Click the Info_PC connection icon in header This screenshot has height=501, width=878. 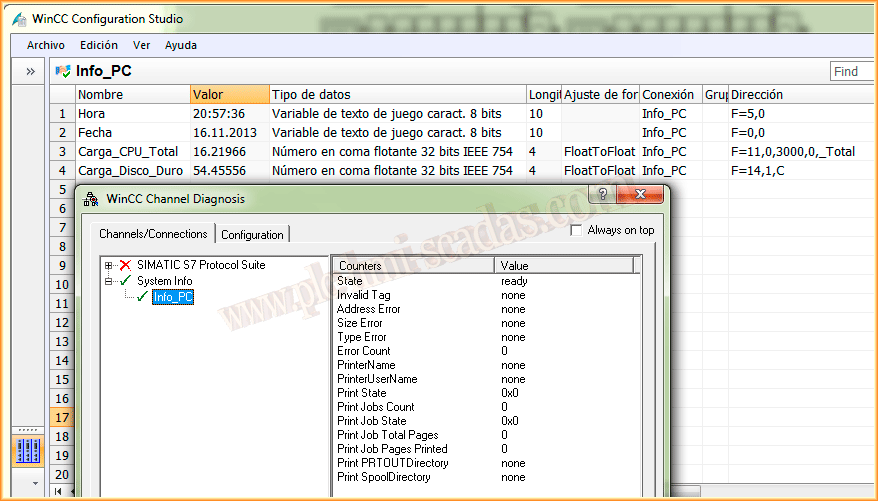point(63,71)
